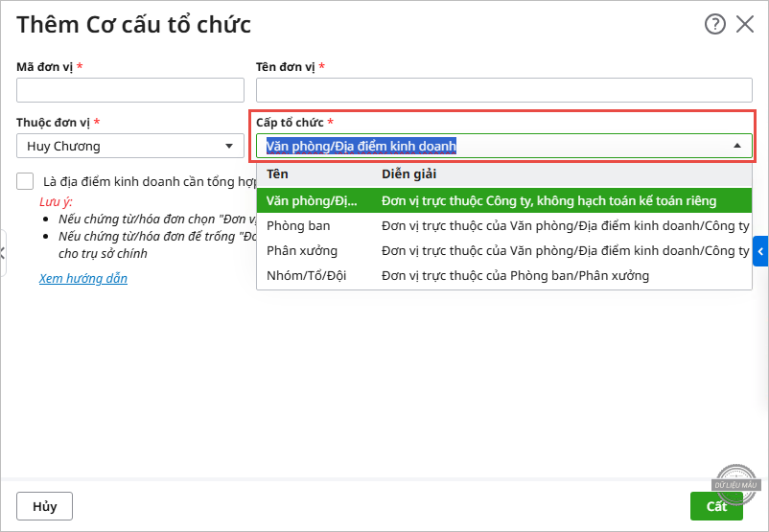Close the Thêm Cơ cấu tổ chức dialog
769x532 pixels.
tap(745, 25)
